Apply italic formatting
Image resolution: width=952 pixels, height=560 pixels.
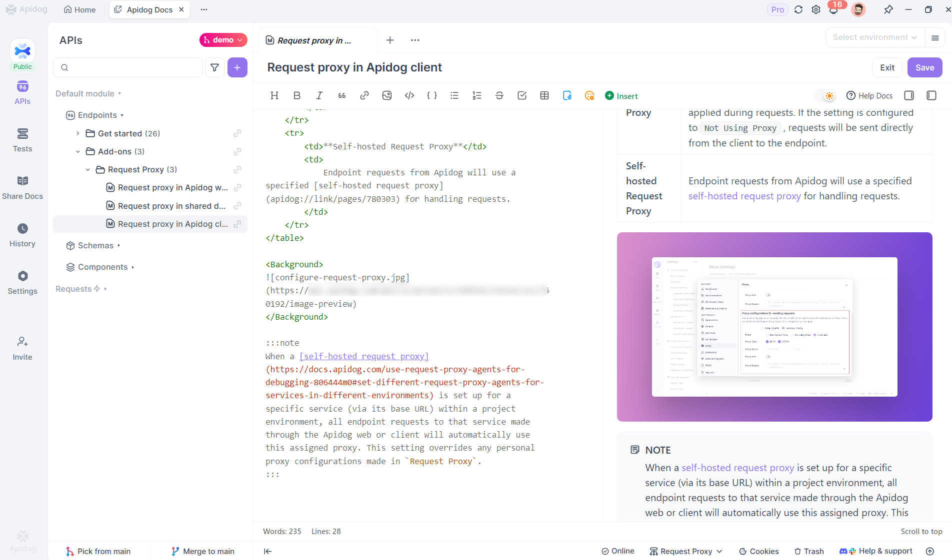(x=319, y=95)
